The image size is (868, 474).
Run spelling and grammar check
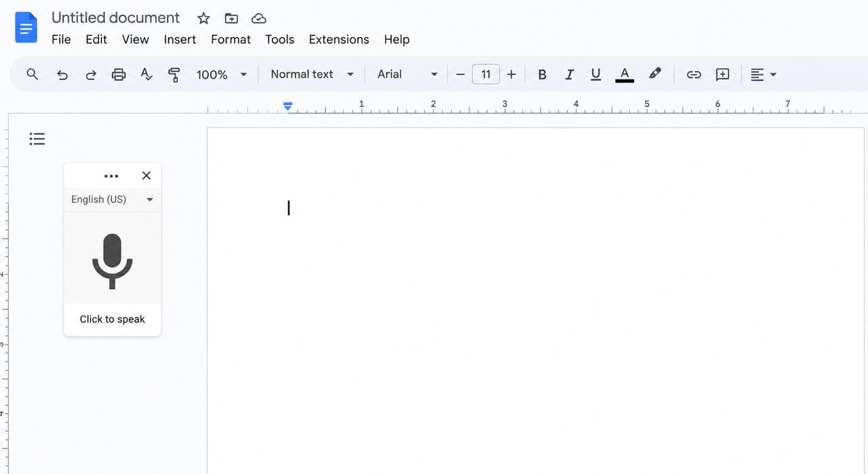pos(146,75)
